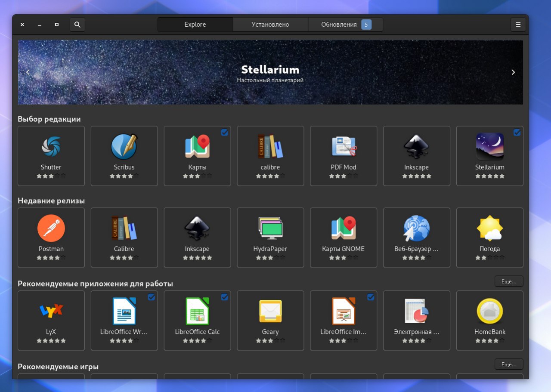
Task: Open the Погода weather icon
Action: click(x=490, y=228)
